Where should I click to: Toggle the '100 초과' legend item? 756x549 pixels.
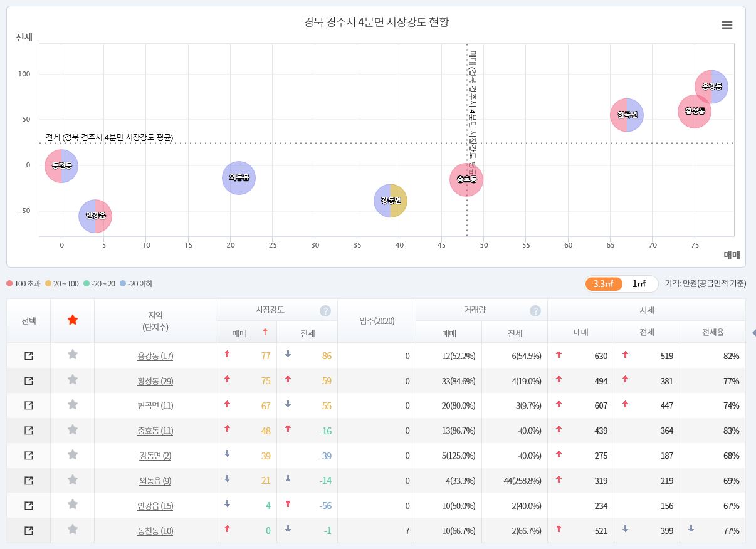pyautogui.click(x=23, y=284)
